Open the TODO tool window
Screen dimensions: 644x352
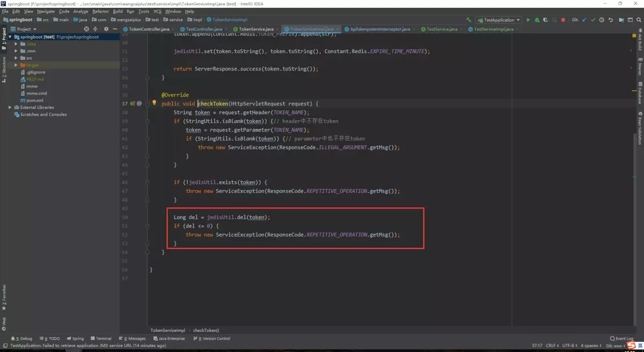pos(49,339)
